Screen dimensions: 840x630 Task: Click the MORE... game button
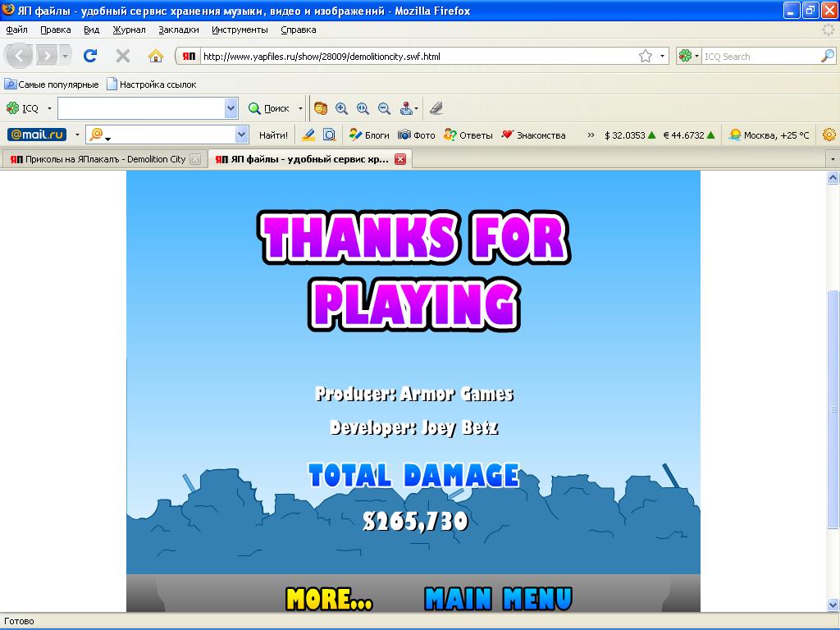pos(329,599)
